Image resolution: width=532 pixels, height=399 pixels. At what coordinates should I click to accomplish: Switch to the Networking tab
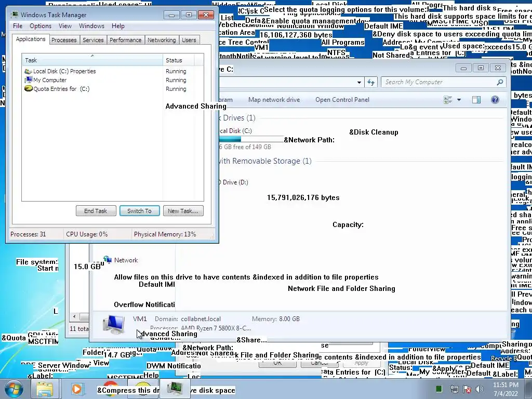click(162, 40)
